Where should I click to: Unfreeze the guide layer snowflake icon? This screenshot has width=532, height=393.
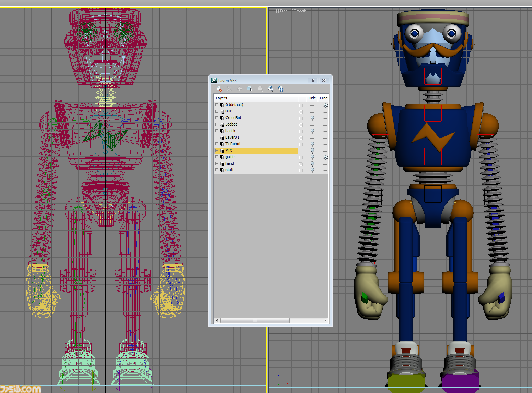pyautogui.click(x=325, y=157)
